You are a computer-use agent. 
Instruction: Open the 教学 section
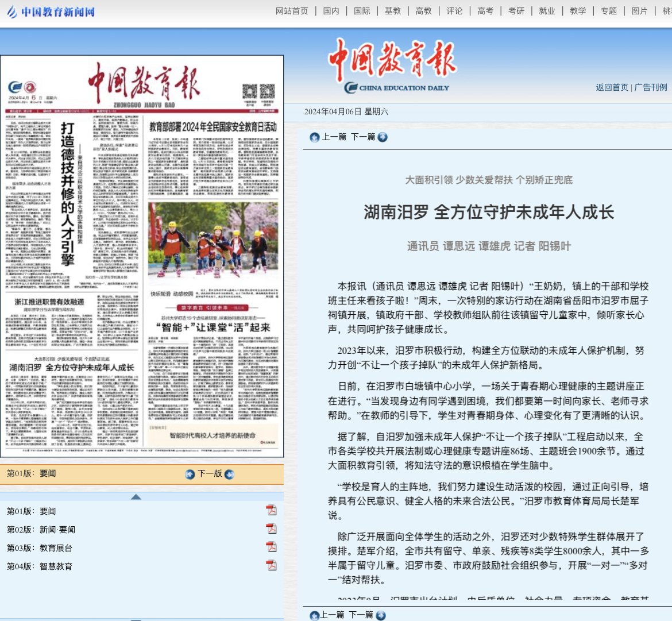pos(578,11)
